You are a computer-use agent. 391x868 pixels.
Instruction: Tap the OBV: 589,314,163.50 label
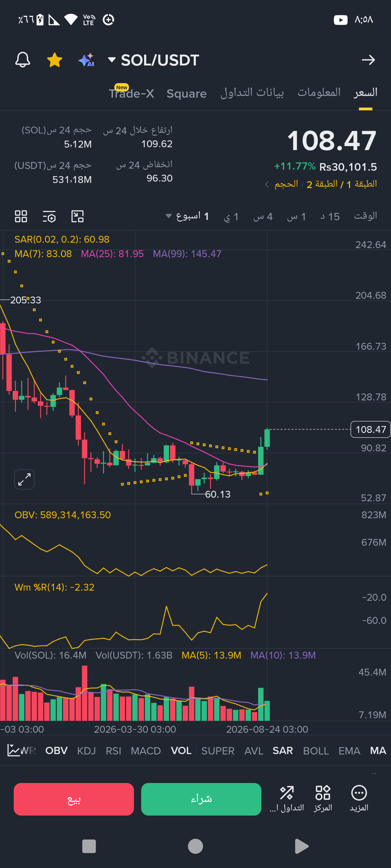(x=63, y=515)
